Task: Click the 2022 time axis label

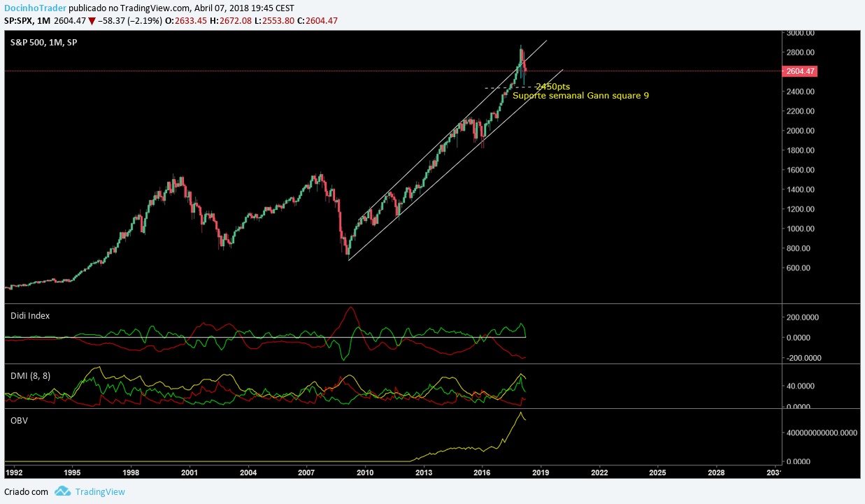Action: coord(600,473)
